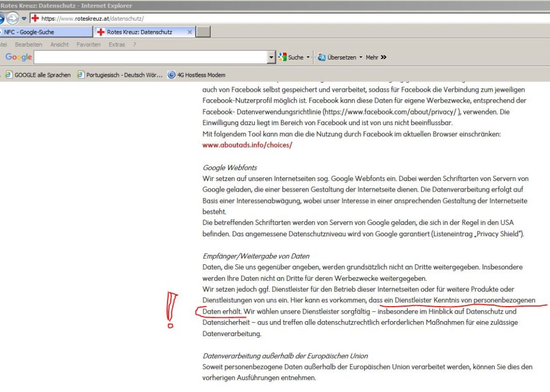Click the Google toolbar search field
Viewport: 550px width, 392px height.
pos(151,57)
